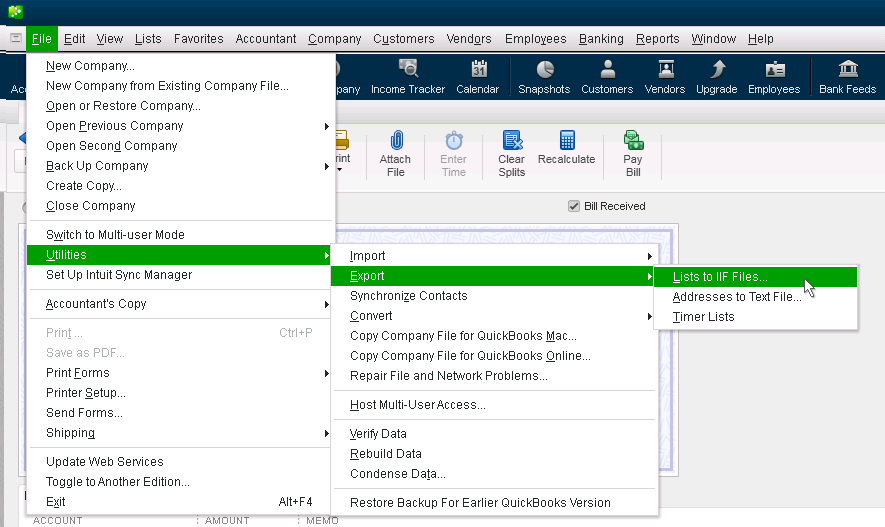
Task: Close the open File menu
Action: 42,39
